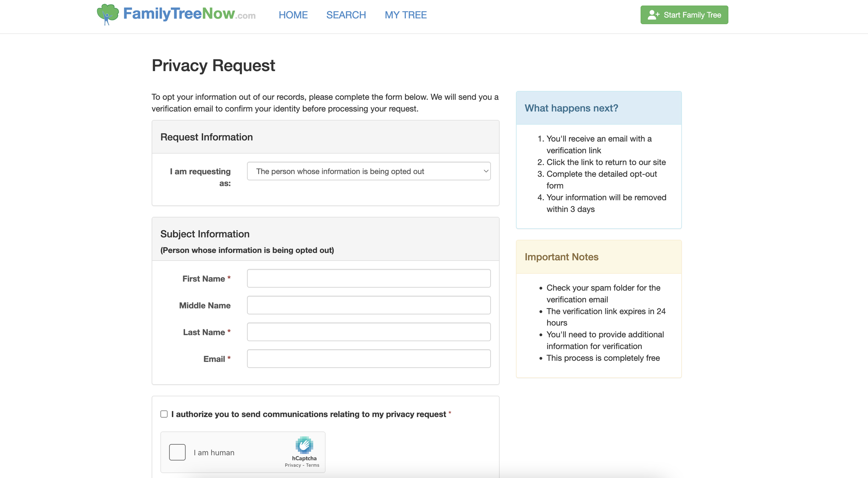Open the SEARCH menu item
This screenshot has width=868, height=478.
[346, 15]
